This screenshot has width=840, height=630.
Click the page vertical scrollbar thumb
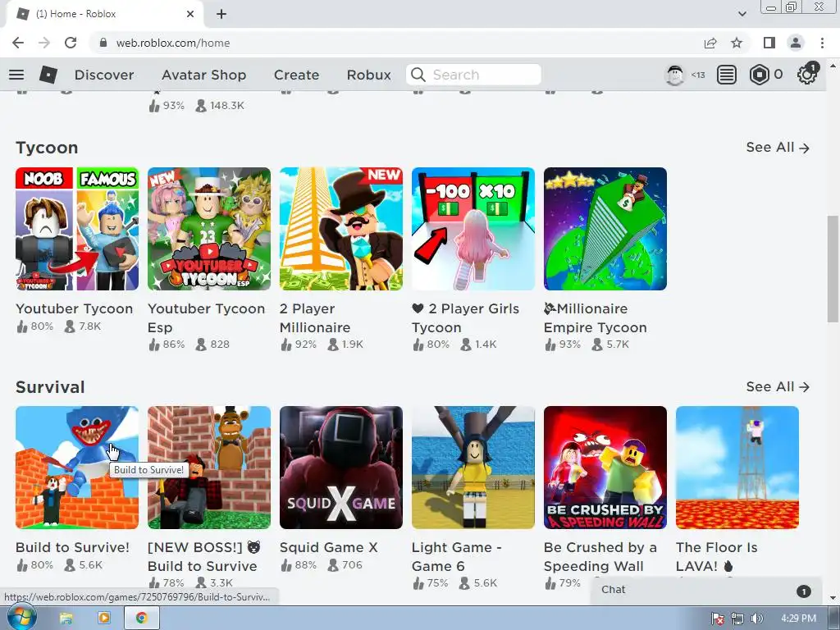coord(833,269)
